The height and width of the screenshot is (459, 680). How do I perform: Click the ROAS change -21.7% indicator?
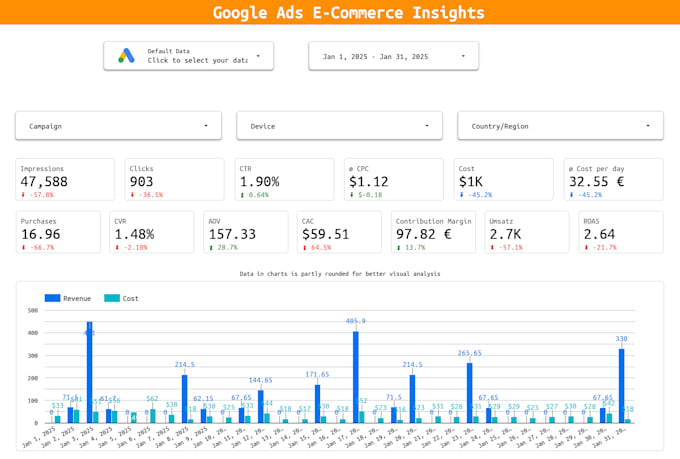pyautogui.click(x=600, y=247)
